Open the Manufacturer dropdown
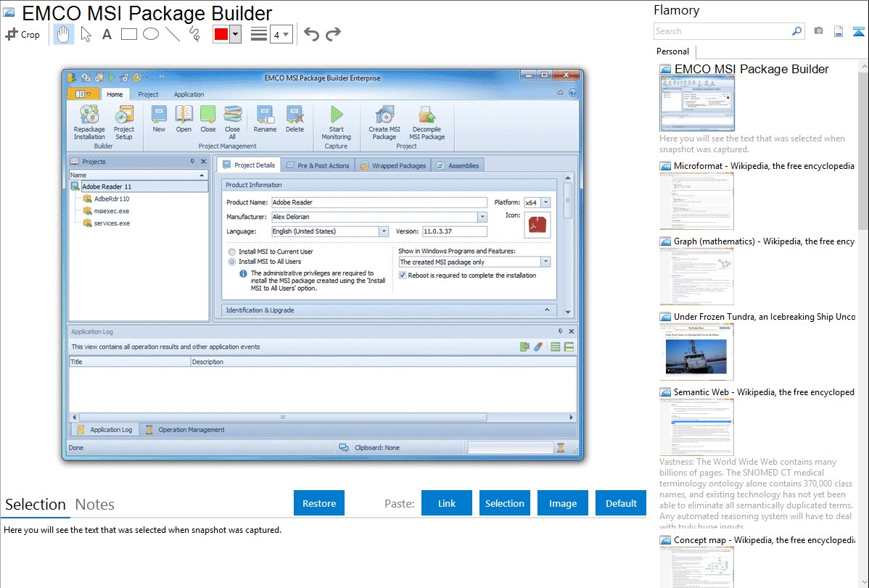Screen dimensions: 869x588 click(482, 217)
